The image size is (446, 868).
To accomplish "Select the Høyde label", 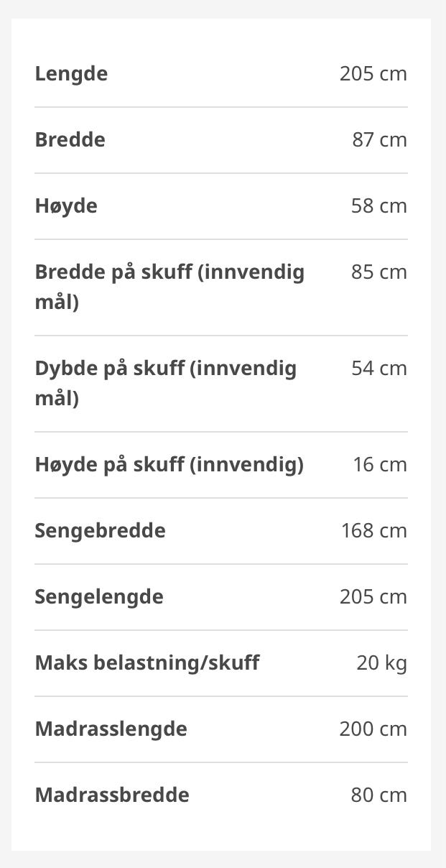I will 66,206.
